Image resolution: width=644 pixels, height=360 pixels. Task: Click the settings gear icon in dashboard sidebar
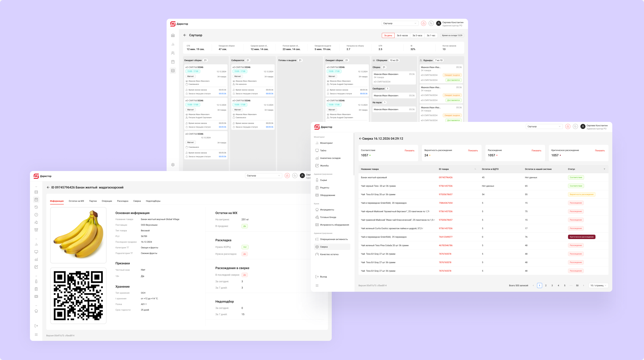173,165
